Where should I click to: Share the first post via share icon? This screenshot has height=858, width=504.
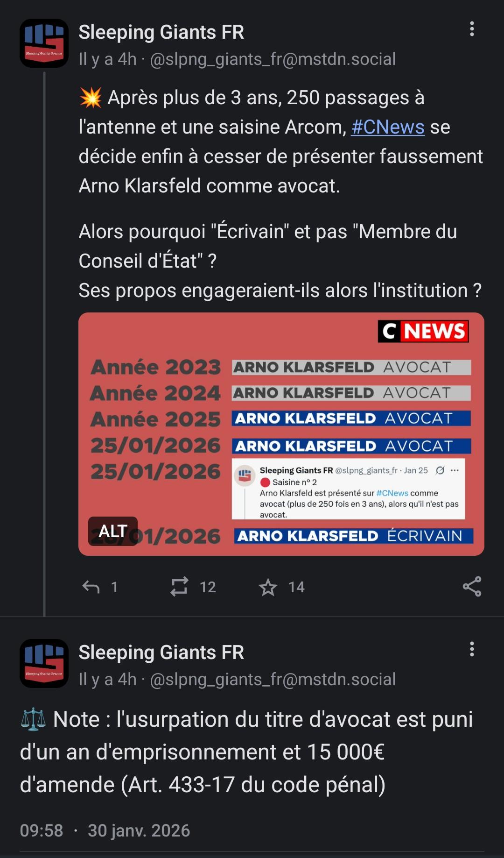[472, 587]
